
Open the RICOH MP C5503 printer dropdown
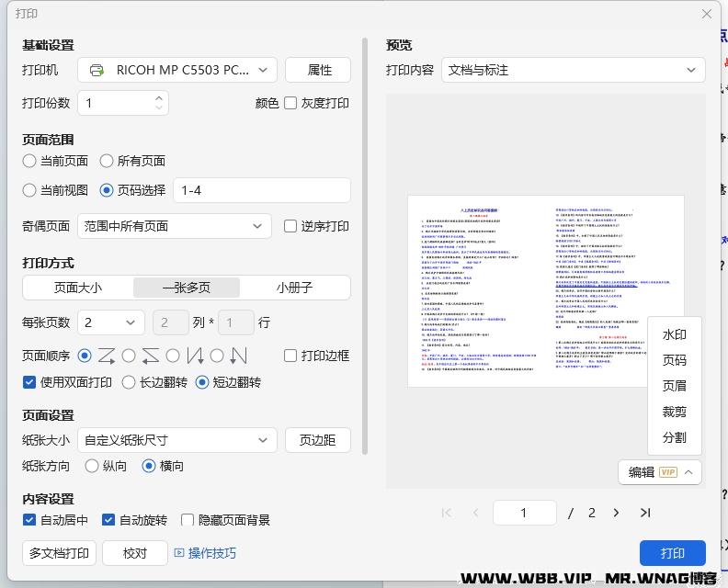pyautogui.click(x=177, y=70)
